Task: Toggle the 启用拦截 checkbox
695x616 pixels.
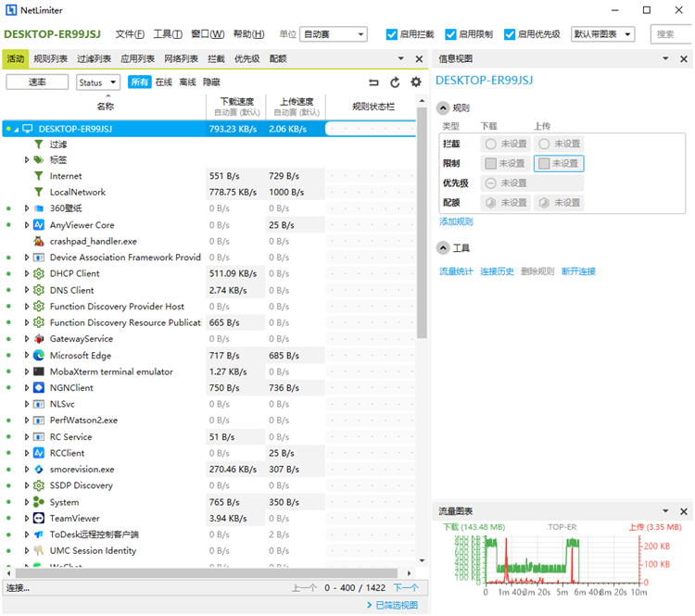Action: click(x=392, y=34)
